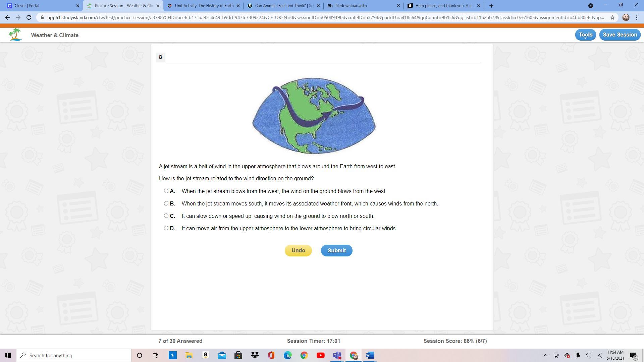This screenshot has height=362, width=644.
Task: Open the Tools dropdown menu
Action: (585, 35)
